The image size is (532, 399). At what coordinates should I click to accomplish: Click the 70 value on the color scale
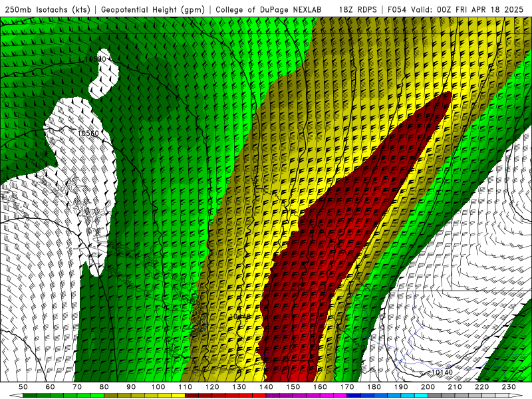click(x=77, y=387)
